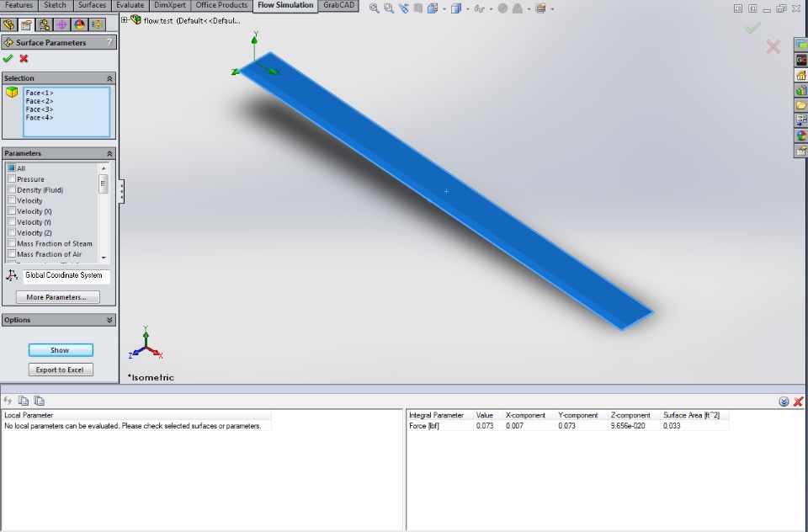The height and width of the screenshot is (532, 808).
Task: Open View Orientation dropdown arrow
Action: tap(444, 8)
